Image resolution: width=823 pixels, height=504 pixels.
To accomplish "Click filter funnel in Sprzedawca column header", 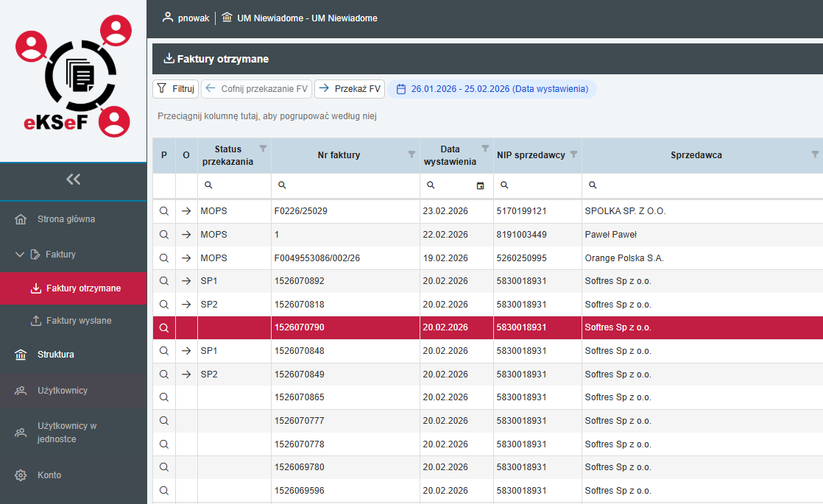I will (815, 155).
